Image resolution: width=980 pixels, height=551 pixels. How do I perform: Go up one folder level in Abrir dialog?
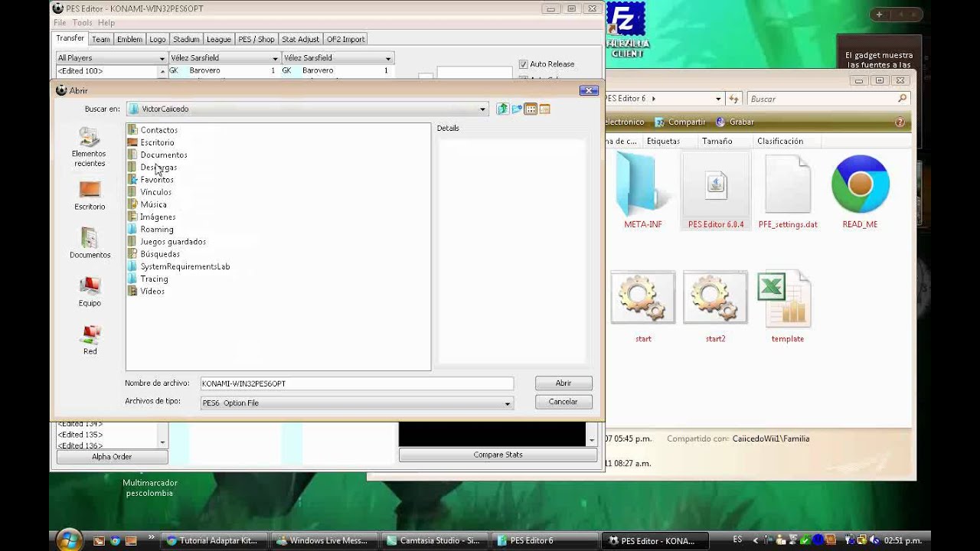tap(502, 109)
